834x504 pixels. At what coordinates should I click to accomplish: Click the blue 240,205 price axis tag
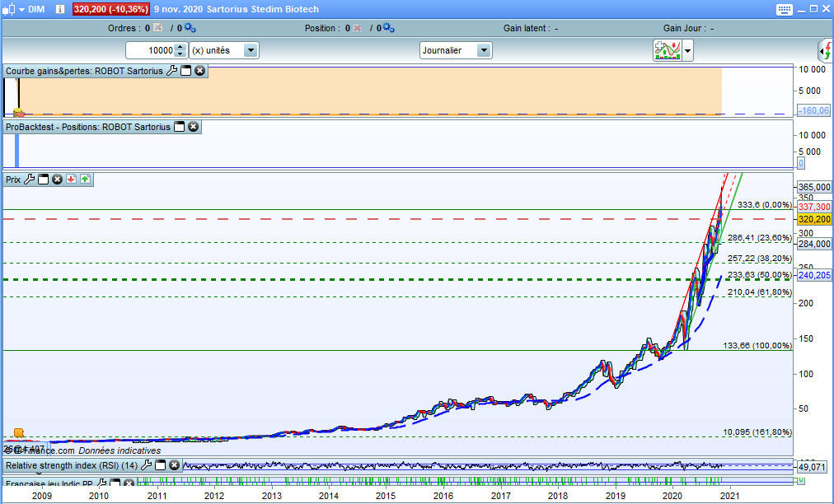pyautogui.click(x=814, y=275)
